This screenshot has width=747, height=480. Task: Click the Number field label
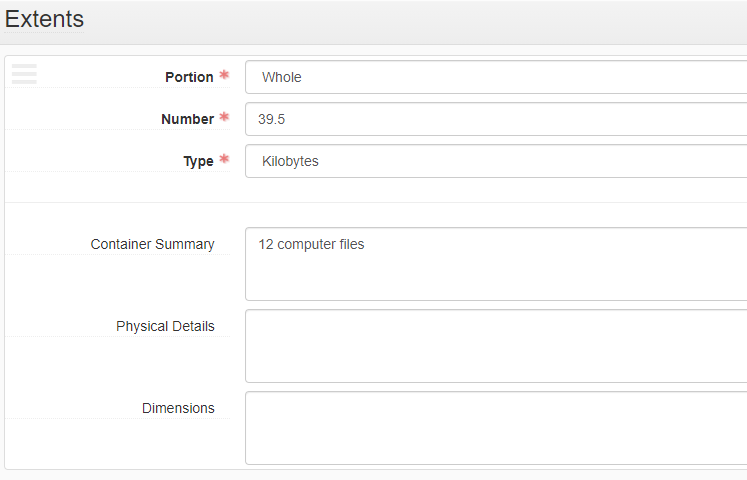[187, 119]
